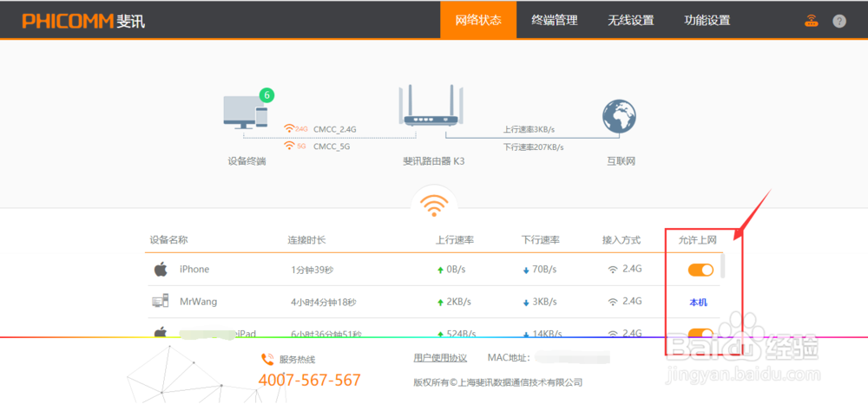This screenshot has width=868, height=404.
Task: Toggle internet access for the iPad
Action: [x=700, y=332]
